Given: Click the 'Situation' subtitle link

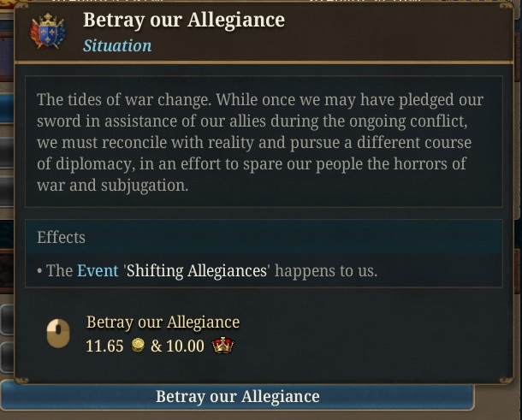Looking at the screenshot, I should point(117,45).
